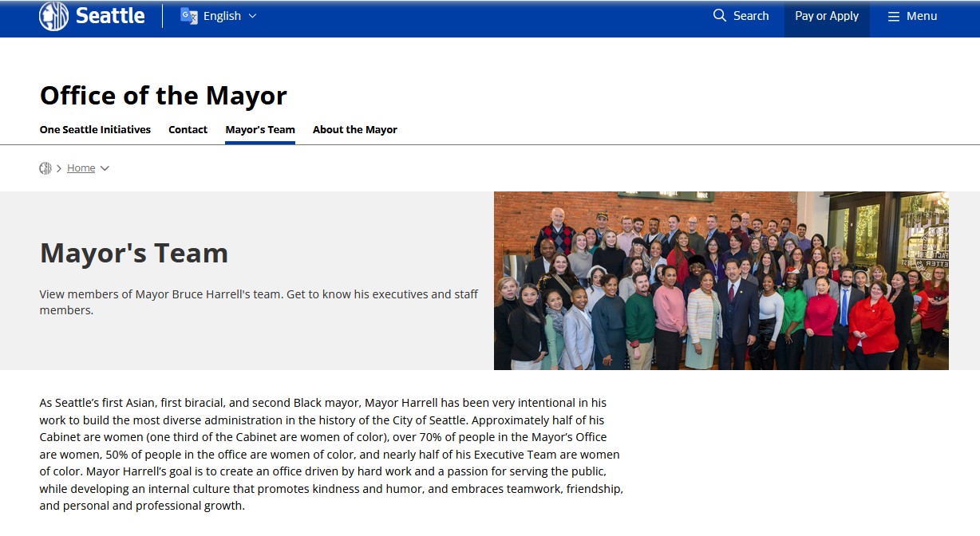Click the Seattle city seal logo

pos(53,16)
